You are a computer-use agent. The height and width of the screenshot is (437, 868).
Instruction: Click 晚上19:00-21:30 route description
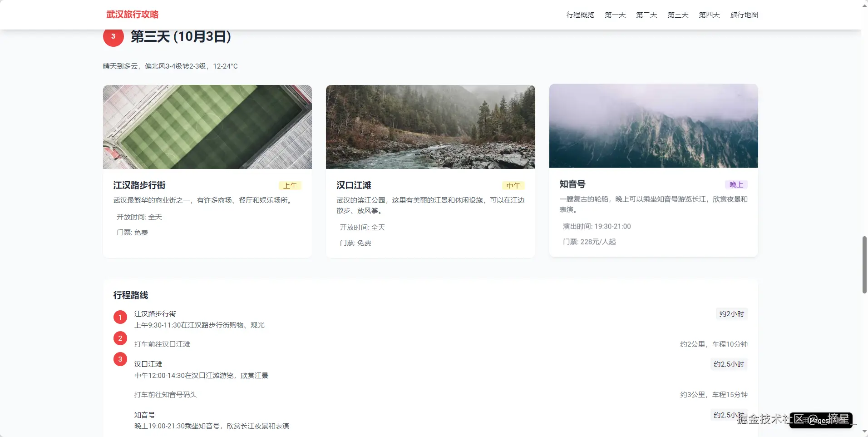coord(212,426)
